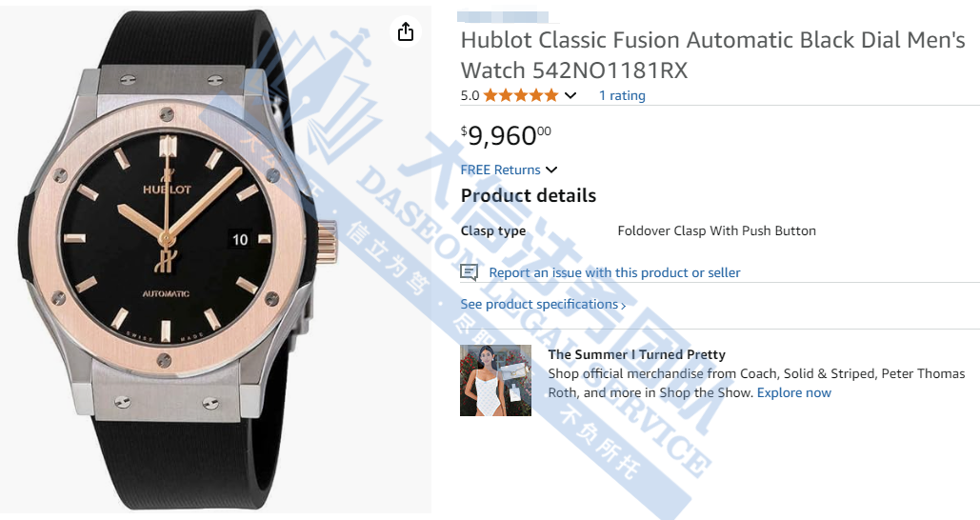980x520 pixels.
Task: Click Report an issue with this product
Action: coord(614,272)
